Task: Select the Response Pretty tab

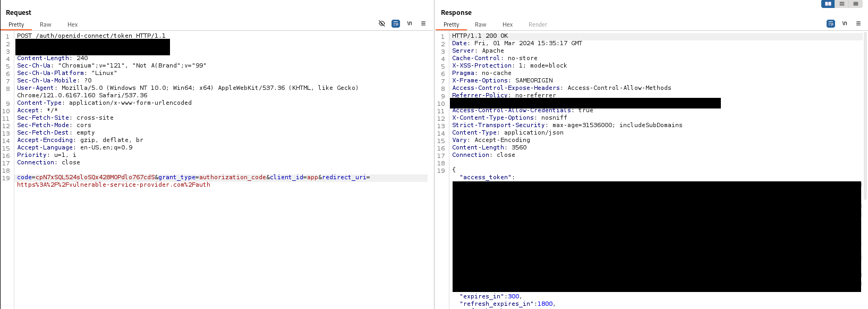Action: pos(452,24)
